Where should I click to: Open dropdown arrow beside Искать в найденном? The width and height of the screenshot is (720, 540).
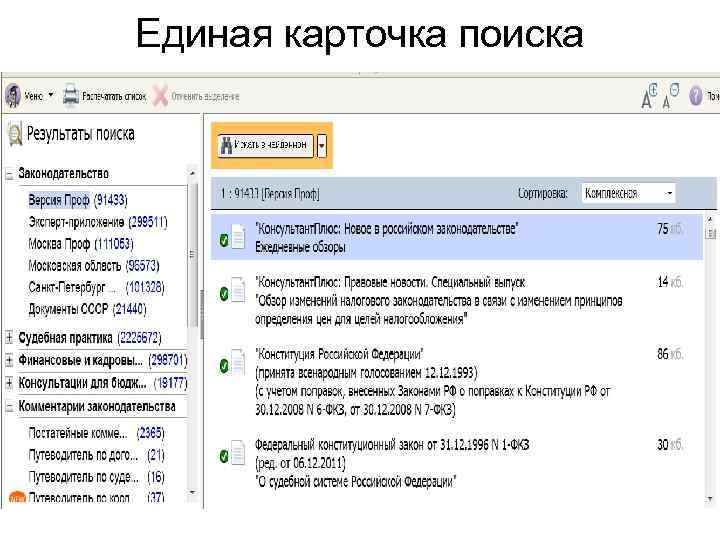pos(322,146)
